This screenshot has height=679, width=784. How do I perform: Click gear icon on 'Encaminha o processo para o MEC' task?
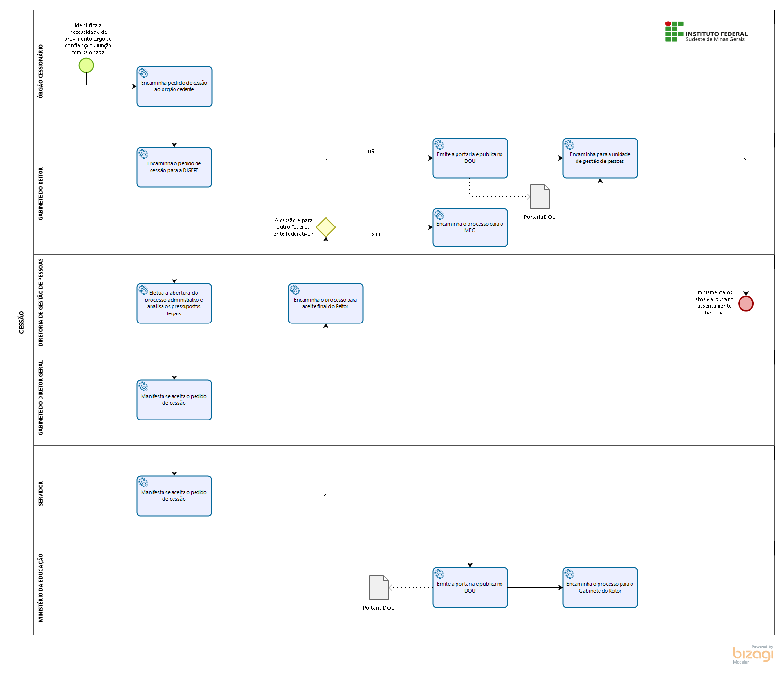(x=439, y=215)
